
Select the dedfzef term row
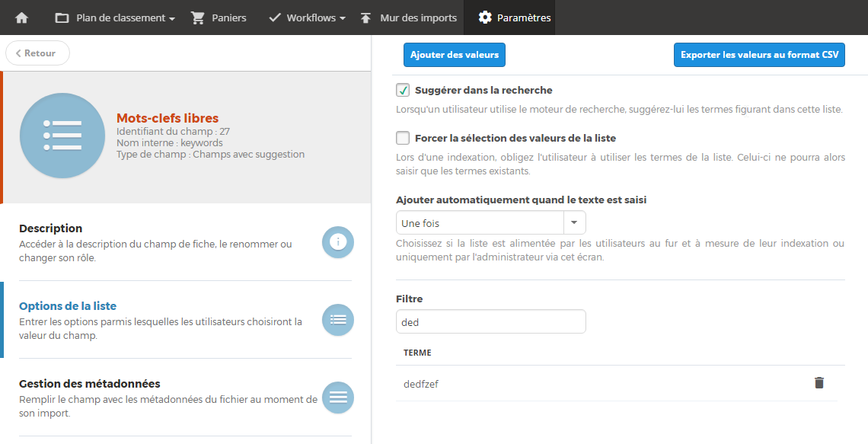(617, 383)
